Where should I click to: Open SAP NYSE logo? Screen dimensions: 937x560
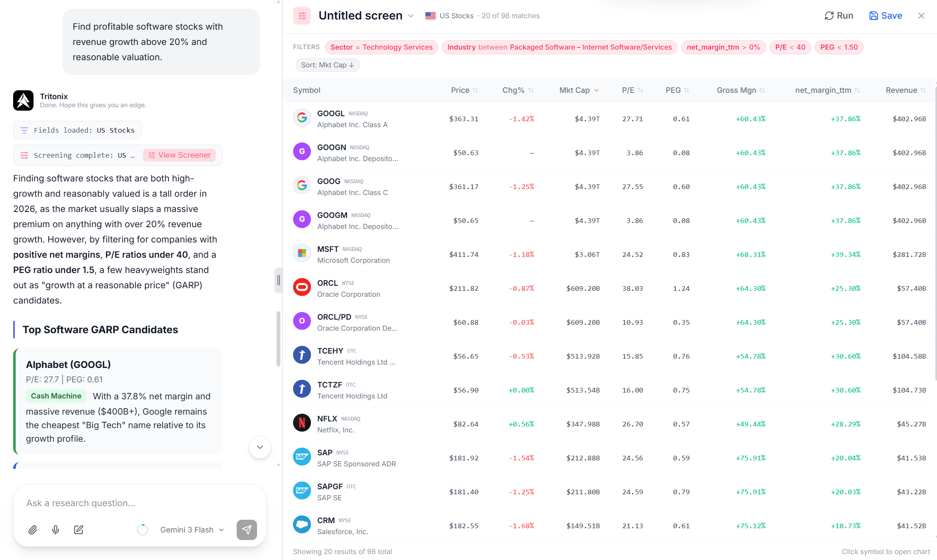point(302,457)
